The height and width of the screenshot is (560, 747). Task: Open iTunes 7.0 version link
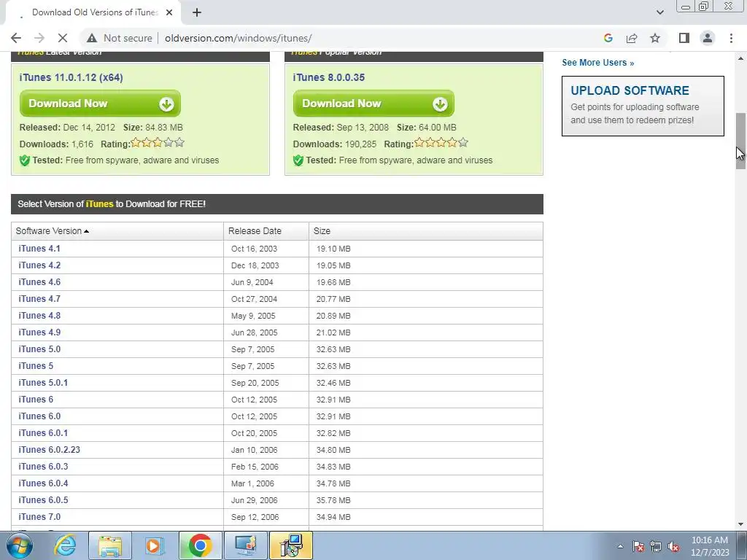click(x=39, y=517)
